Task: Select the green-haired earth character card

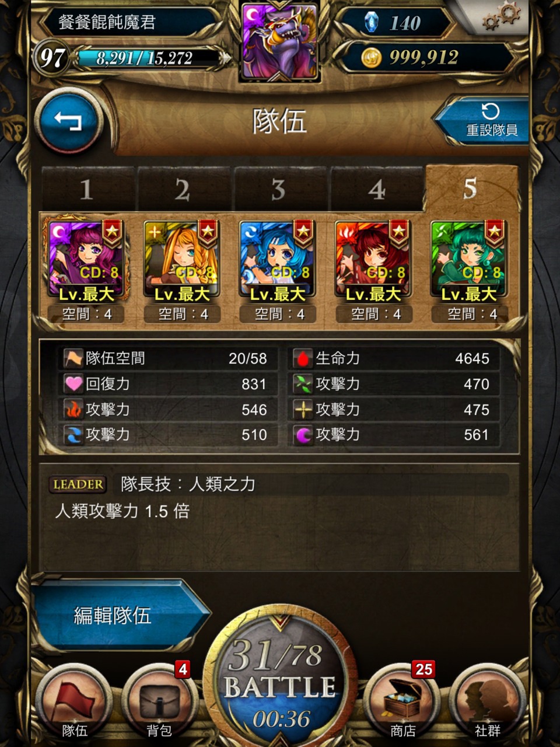Action: [469, 259]
